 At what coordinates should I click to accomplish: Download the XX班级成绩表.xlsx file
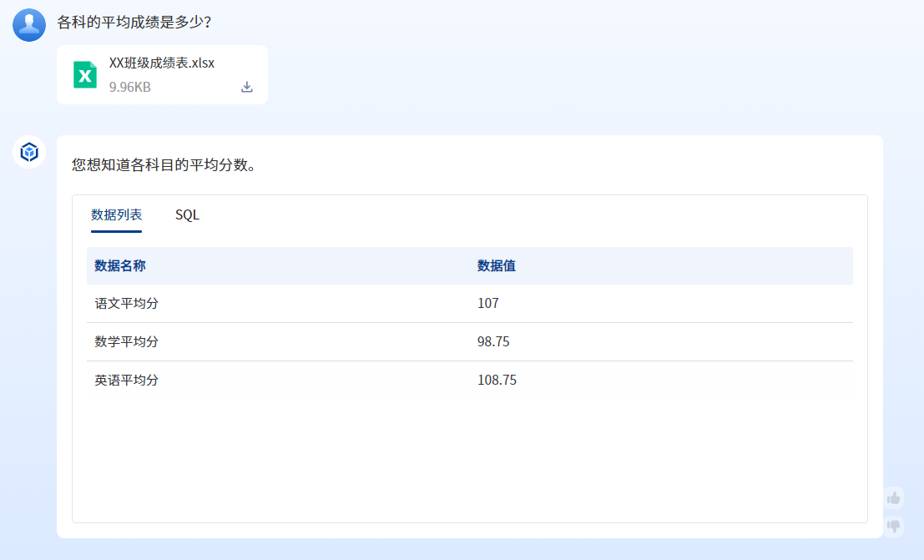point(247,87)
